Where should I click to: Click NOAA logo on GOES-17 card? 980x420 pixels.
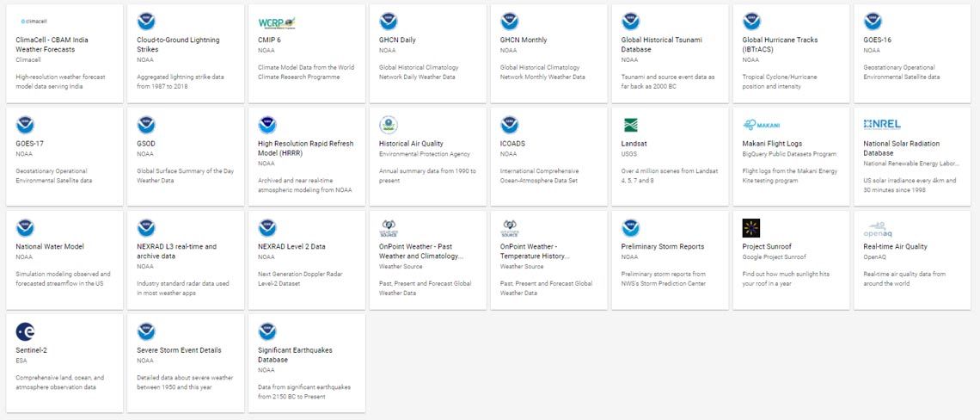pos(25,125)
